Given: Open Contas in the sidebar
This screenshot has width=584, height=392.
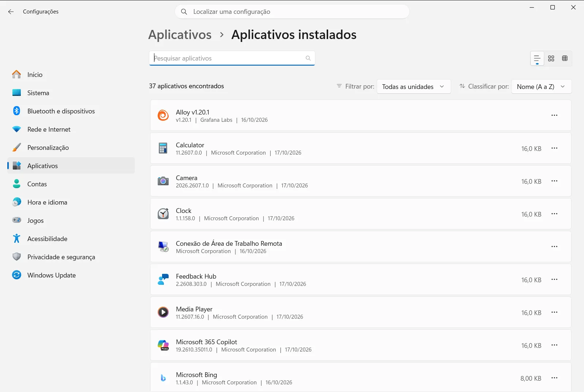Looking at the screenshot, I should pyautogui.click(x=71, y=184).
